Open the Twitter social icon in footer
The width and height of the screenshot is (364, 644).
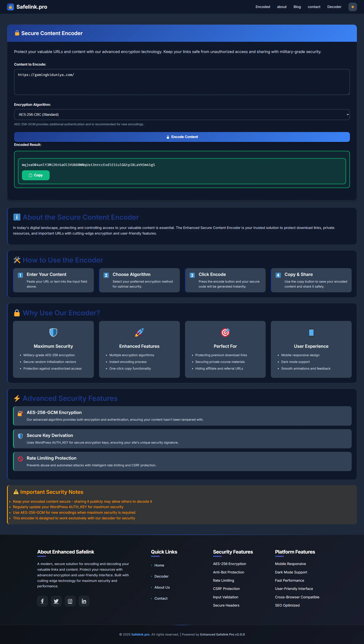click(x=56, y=601)
